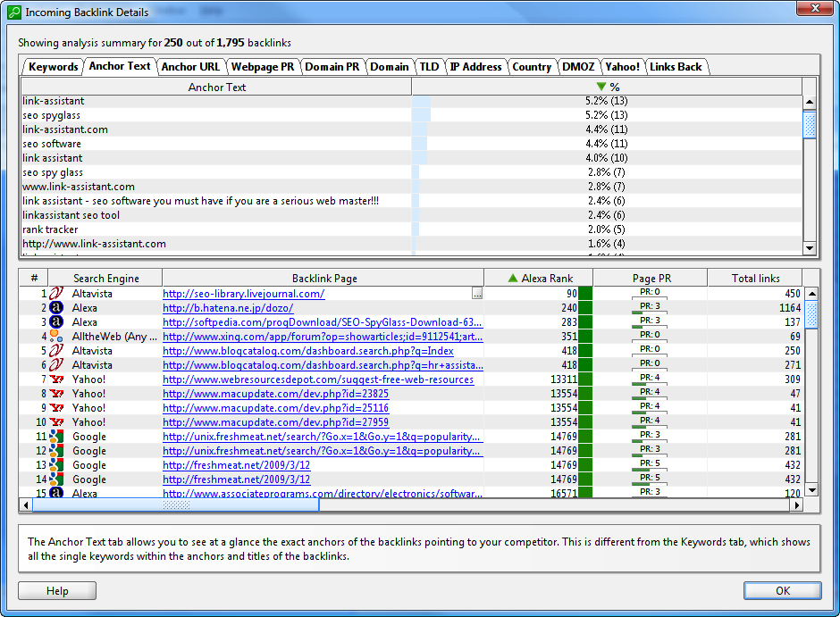Click the Yahoo! icon in row 8
Viewport: 840px width, 617px height.
(56, 393)
